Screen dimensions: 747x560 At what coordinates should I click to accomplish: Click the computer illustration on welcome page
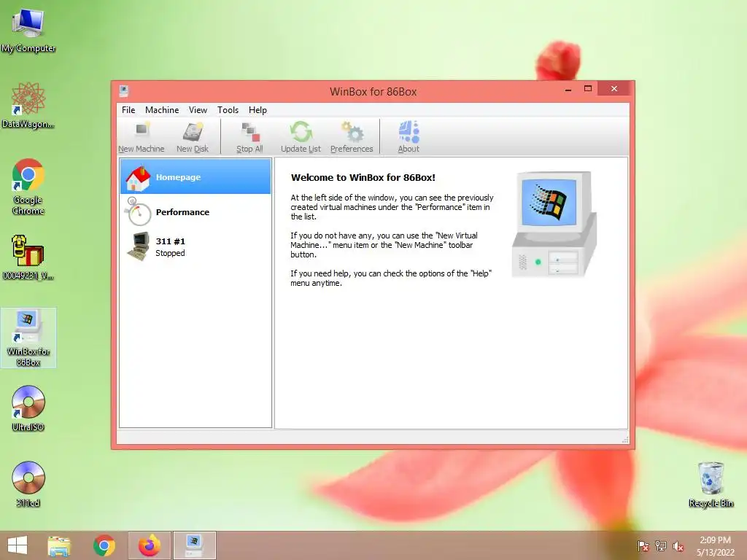(x=554, y=225)
